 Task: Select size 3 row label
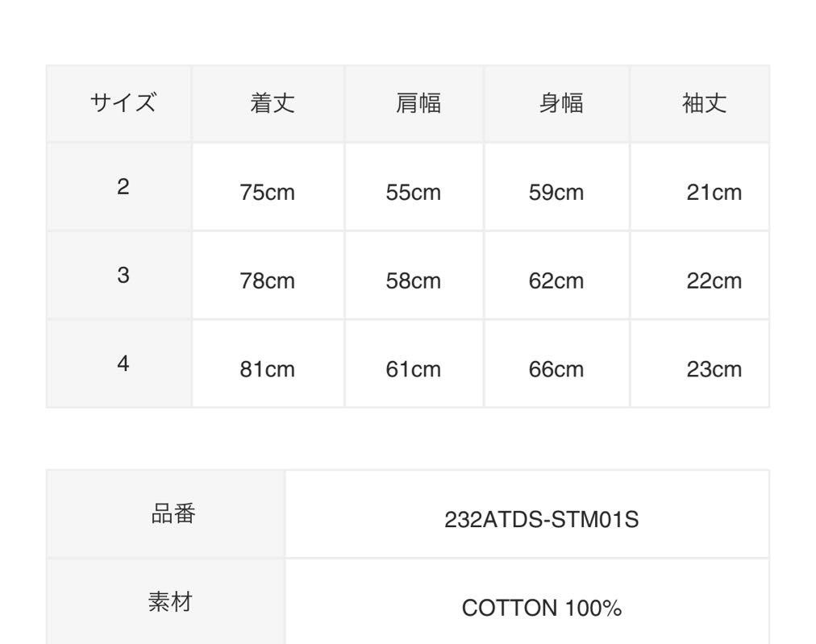click(x=119, y=275)
